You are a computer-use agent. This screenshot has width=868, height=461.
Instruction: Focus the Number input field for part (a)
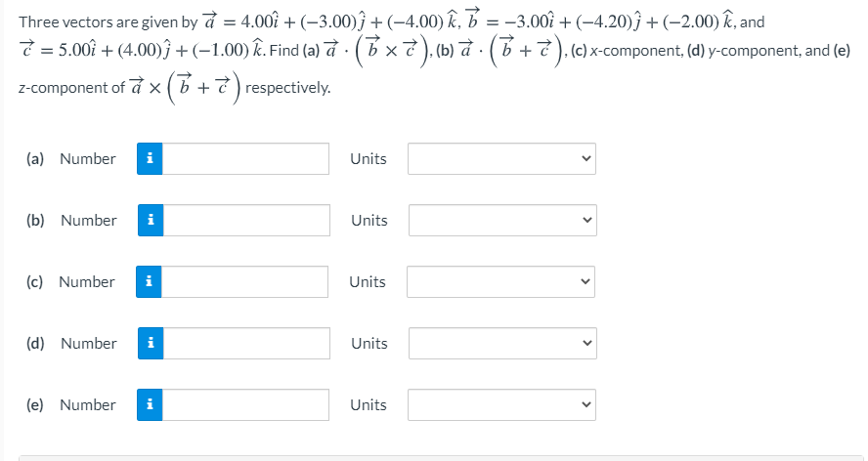(x=245, y=159)
